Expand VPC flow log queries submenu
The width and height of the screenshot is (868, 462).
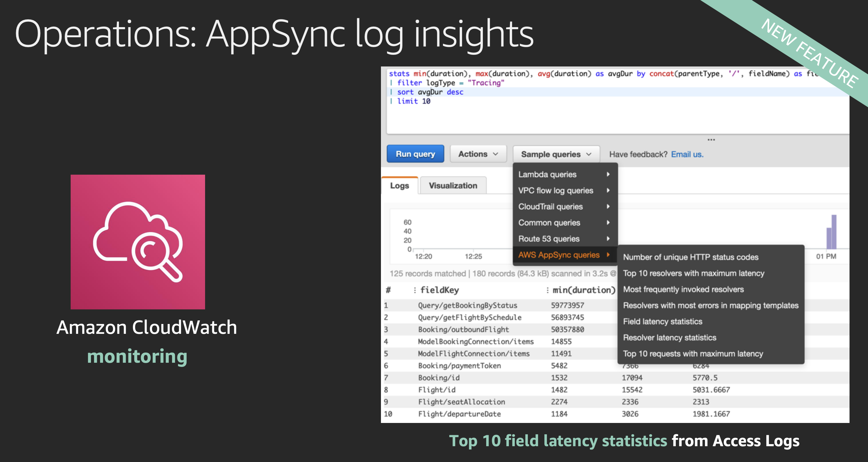click(565, 190)
